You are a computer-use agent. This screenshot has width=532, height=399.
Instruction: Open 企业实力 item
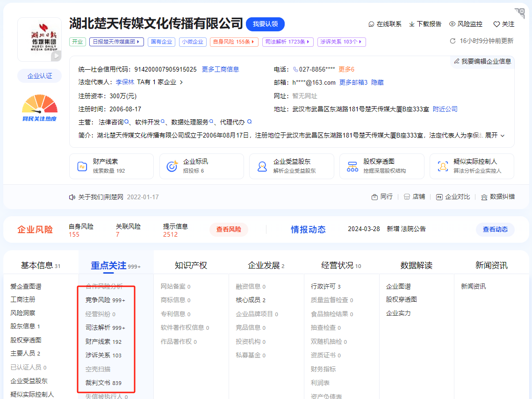(398, 313)
